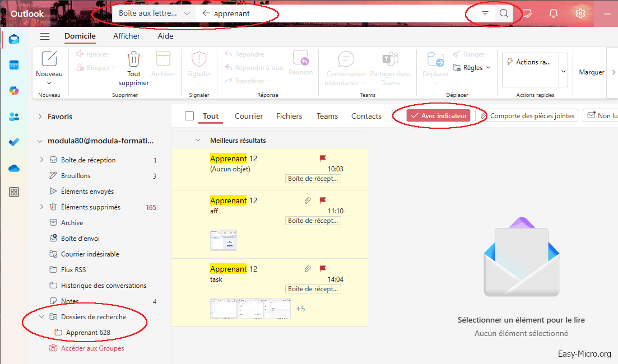Expand the Actions rapides gallery arrow
This screenshot has height=364, width=618.
[564, 71]
